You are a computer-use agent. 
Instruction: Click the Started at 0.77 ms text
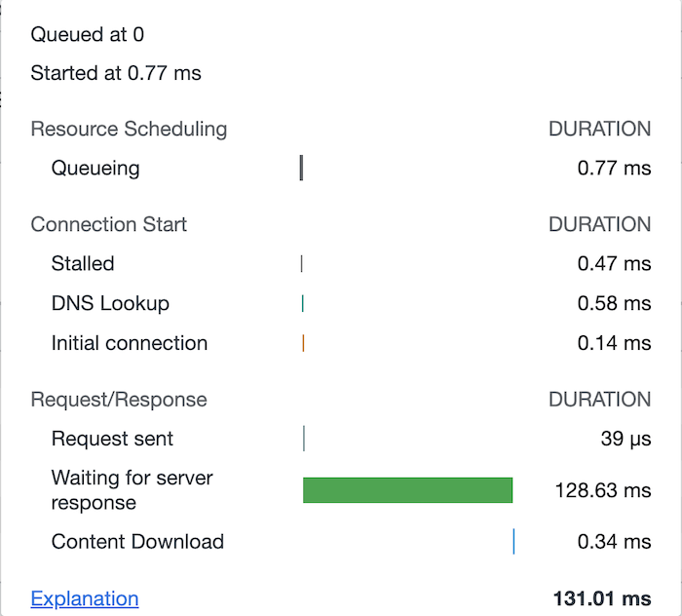tap(116, 73)
